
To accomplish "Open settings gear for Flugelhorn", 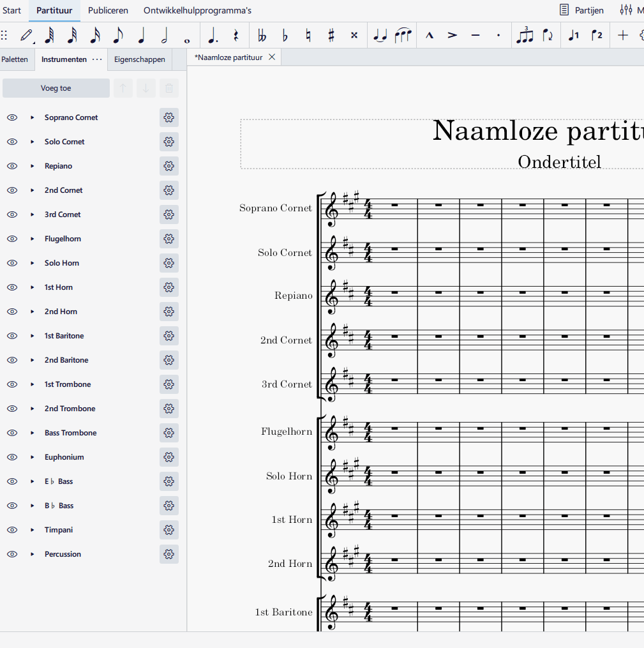I will click(169, 239).
